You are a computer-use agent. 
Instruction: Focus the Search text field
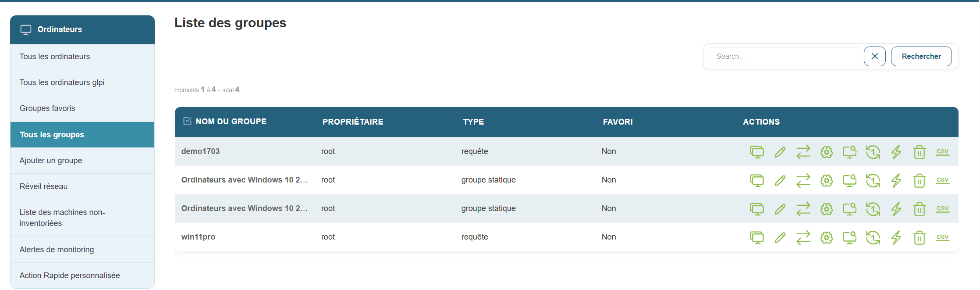pyautogui.click(x=785, y=56)
